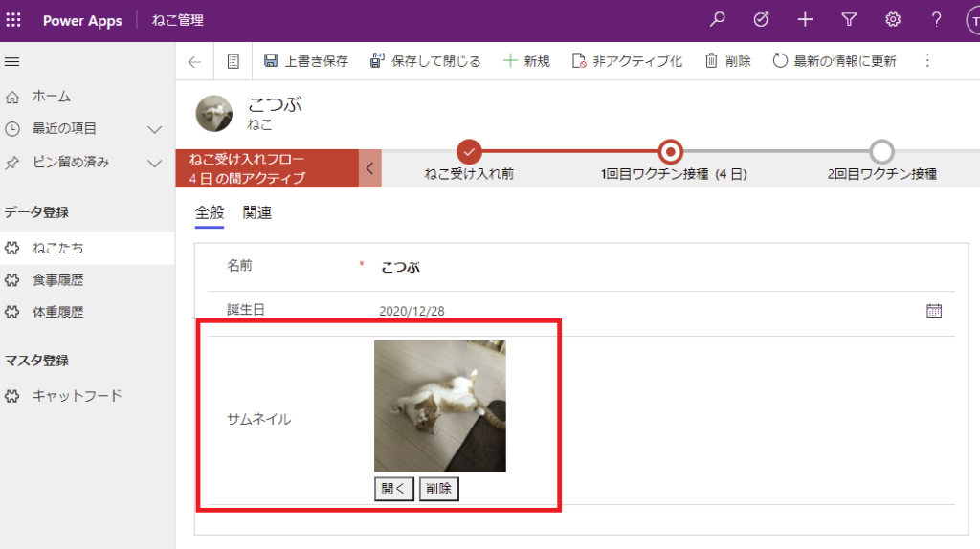Click the 開く button under thumbnail

coord(393,489)
